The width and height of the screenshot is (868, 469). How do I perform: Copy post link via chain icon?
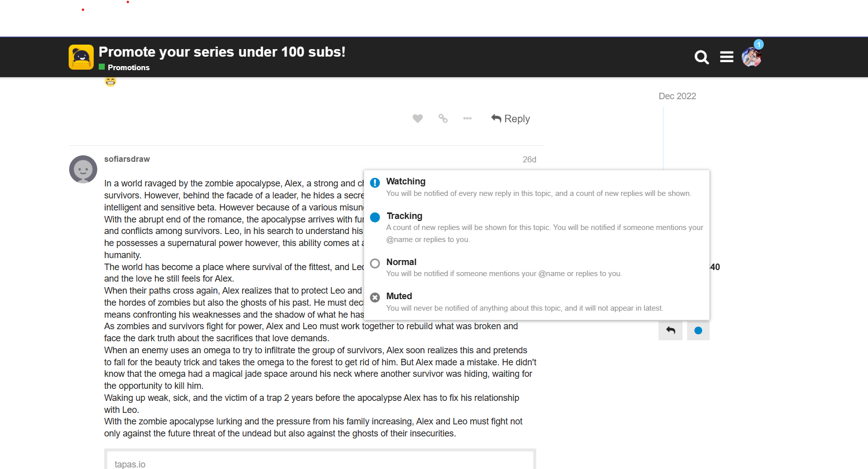pyautogui.click(x=443, y=119)
